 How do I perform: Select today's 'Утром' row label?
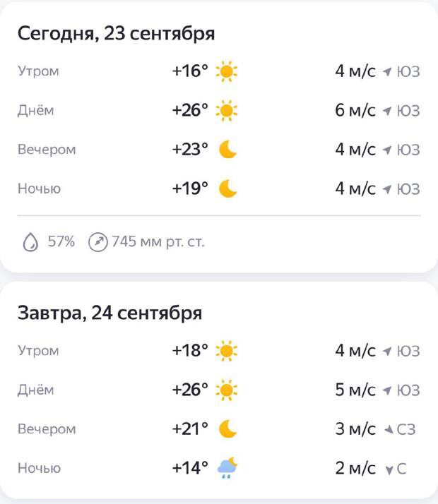(38, 71)
